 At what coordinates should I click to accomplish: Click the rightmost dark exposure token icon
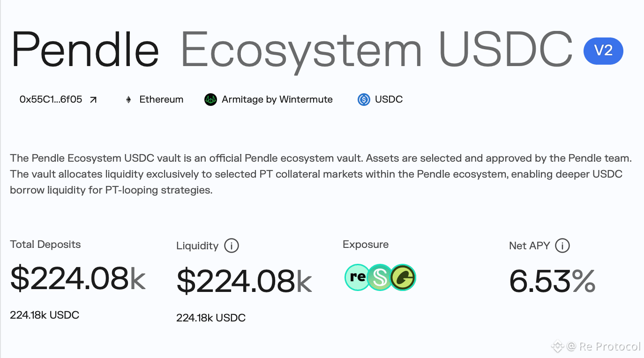[x=403, y=277]
